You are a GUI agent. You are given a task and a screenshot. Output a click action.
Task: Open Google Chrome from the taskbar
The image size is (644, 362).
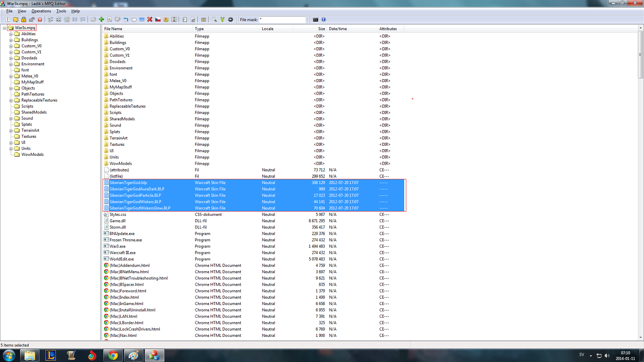[113, 355]
